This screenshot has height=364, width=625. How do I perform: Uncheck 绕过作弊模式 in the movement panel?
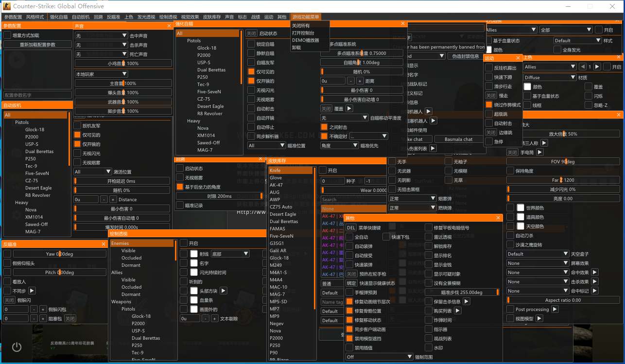(x=489, y=104)
